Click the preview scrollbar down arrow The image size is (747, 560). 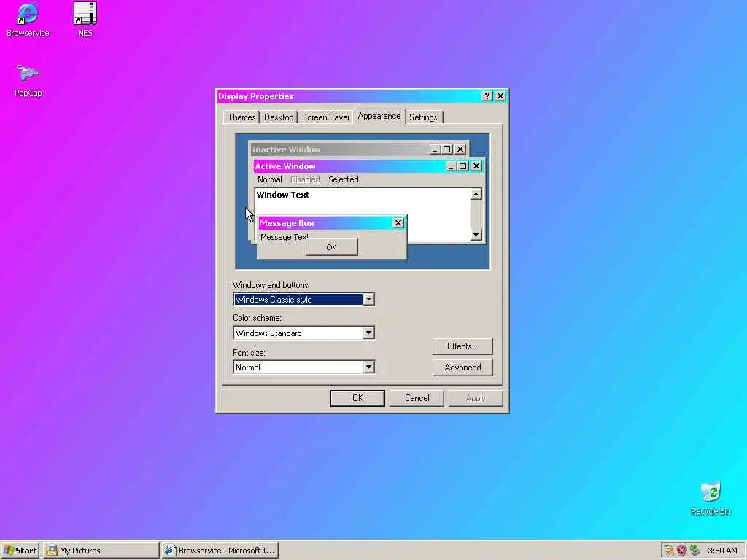tap(476, 234)
